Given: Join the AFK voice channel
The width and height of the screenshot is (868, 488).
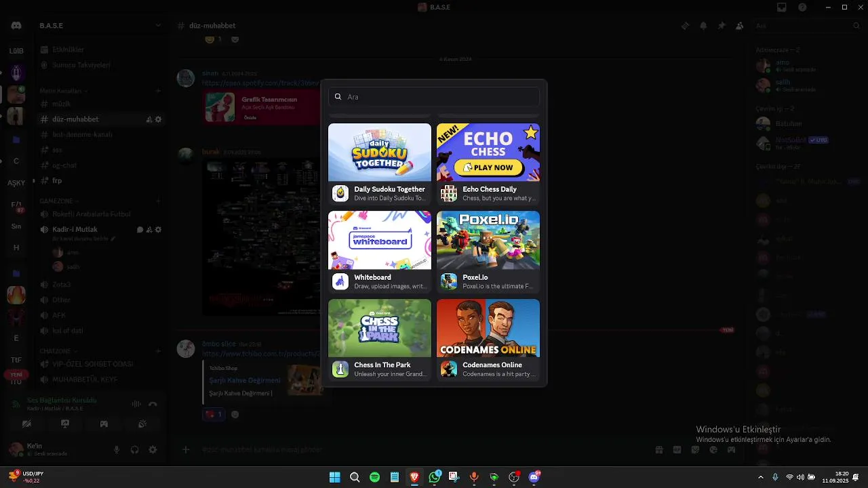Looking at the screenshot, I should pos(101,315).
